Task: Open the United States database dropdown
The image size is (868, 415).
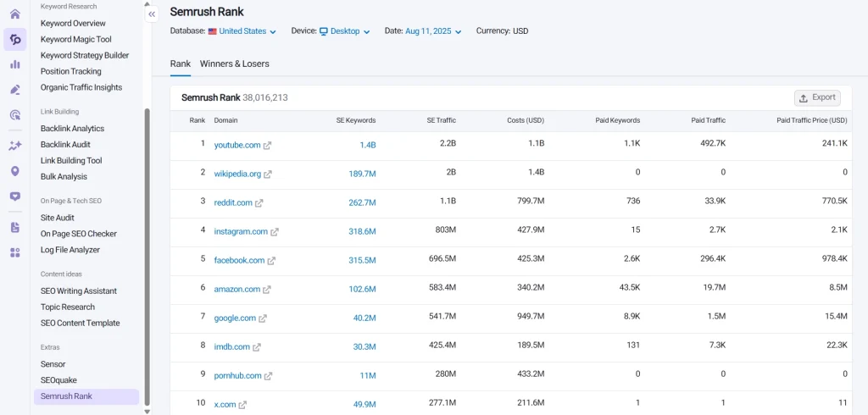Action: click(x=242, y=31)
